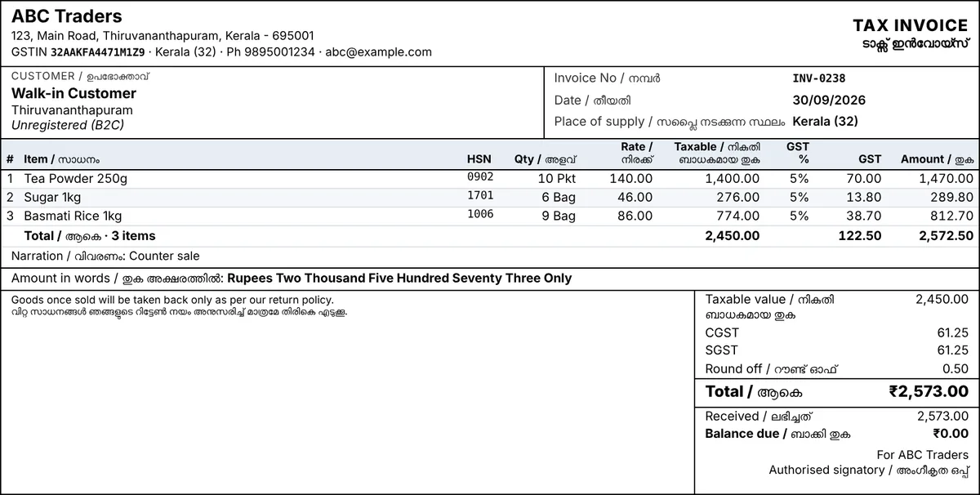The image size is (980, 495).
Task: Click the return policy note 'Goods once sold'
Action: click(x=172, y=300)
